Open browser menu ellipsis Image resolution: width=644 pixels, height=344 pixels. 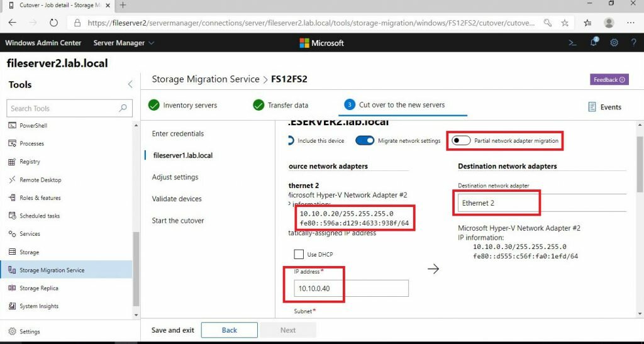pos(631,23)
